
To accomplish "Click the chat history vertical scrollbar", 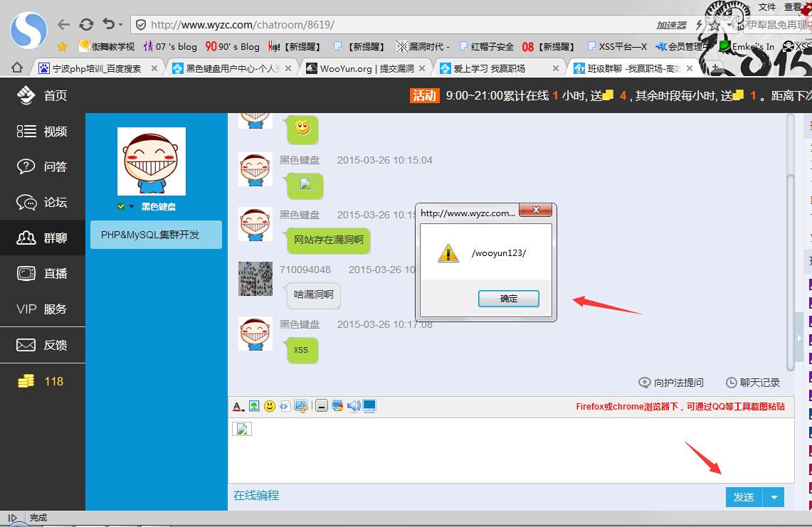I will 790,273.
